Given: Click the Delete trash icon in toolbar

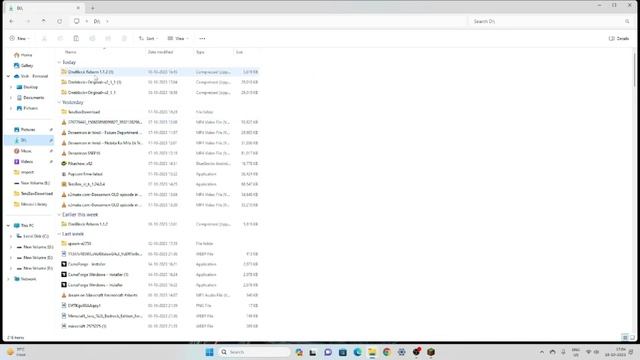Looking at the screenshot, I should [124, 38].
